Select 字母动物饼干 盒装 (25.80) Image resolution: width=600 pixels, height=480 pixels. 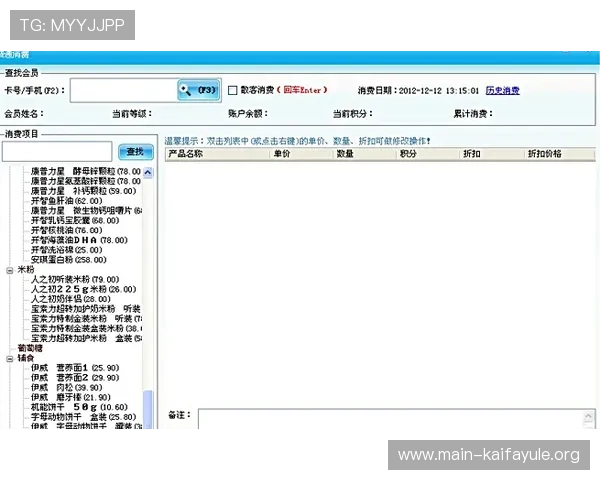[83, 417]
